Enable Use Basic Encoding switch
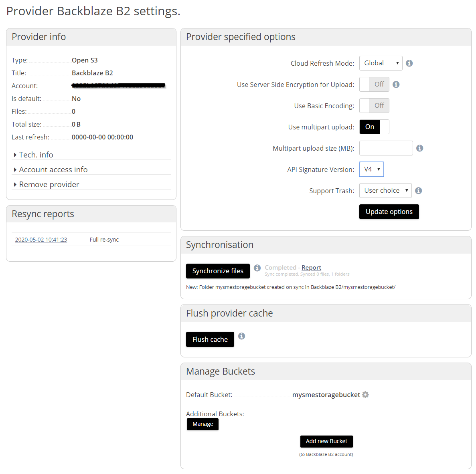 (374, 105)
